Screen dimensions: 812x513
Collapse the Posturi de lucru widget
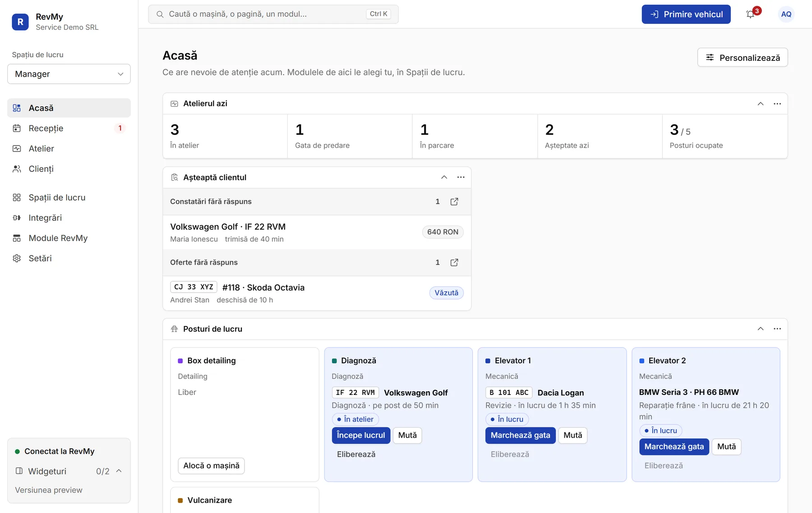[x=761, y=329]
